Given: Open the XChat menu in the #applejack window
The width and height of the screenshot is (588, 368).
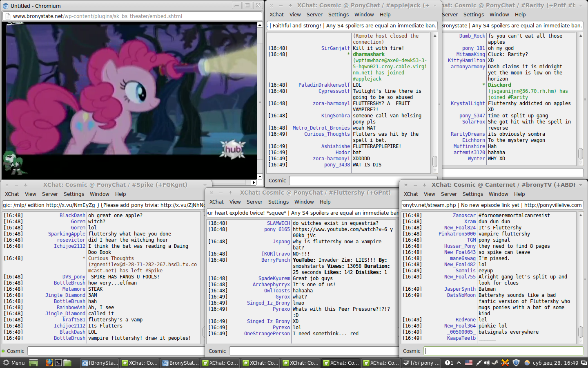Looking at the screenshot, I should 276,15.
